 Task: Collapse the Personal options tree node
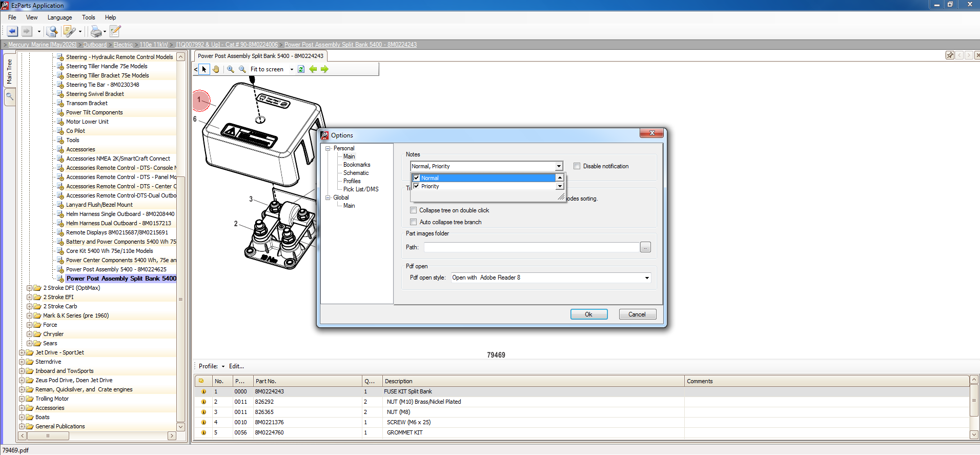328,148
